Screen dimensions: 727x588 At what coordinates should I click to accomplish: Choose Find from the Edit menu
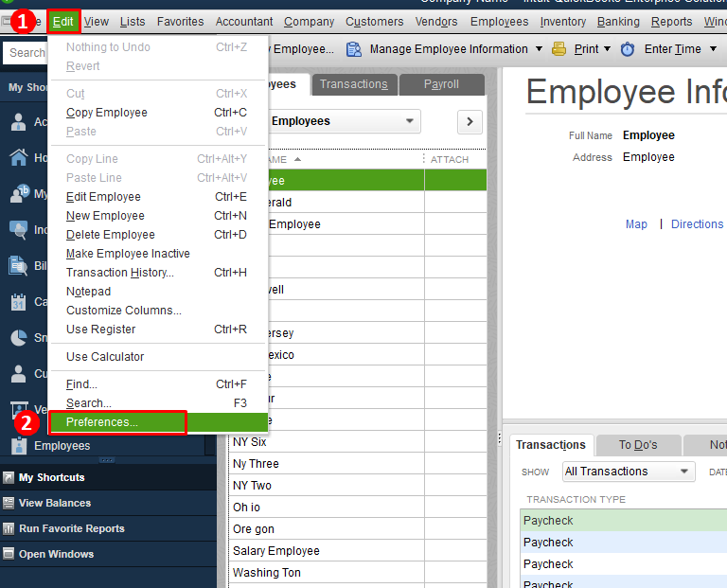(x=158, y=384)
